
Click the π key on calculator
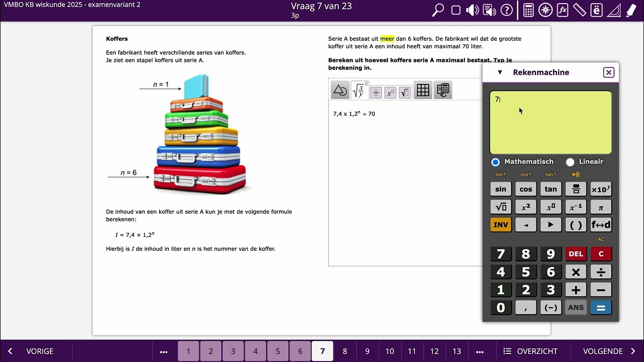(601, 207)
